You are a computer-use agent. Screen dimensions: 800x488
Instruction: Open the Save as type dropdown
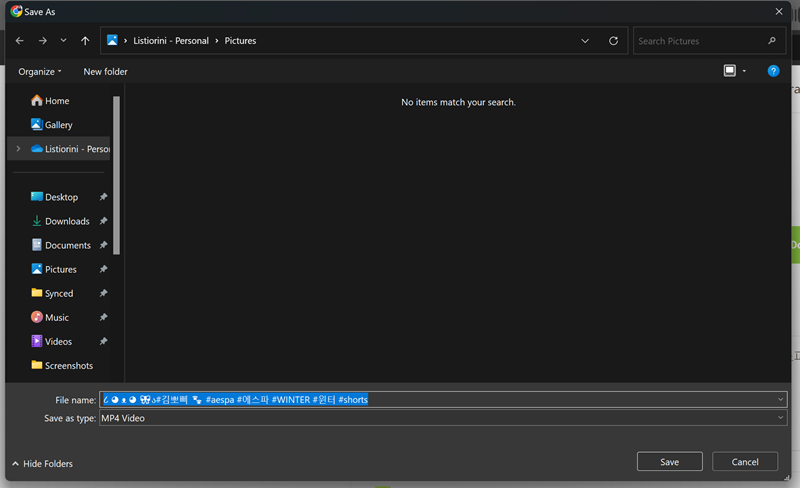pos(780,418)
